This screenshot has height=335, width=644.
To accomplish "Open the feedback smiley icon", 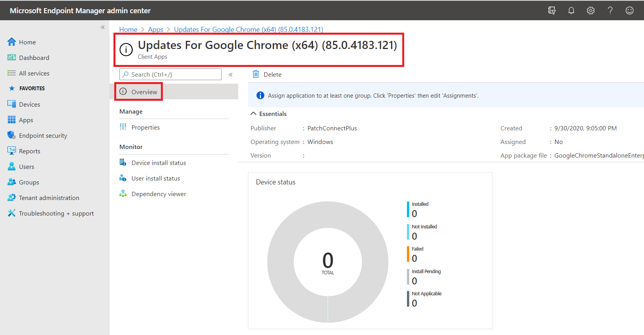I will point(629,11).
